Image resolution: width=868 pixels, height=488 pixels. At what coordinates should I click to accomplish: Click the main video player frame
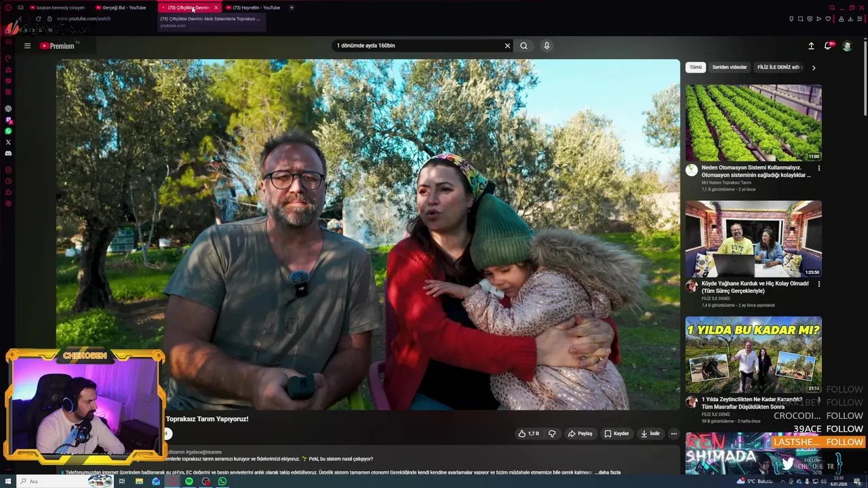[368, 235]
